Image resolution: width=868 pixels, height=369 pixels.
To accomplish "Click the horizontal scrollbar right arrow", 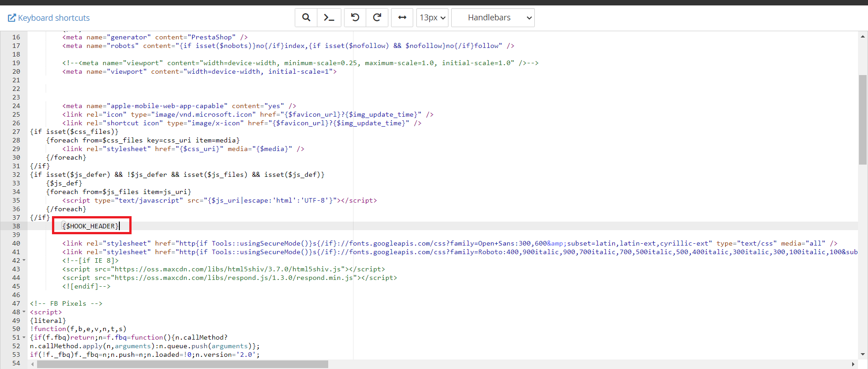I will 853,364.
